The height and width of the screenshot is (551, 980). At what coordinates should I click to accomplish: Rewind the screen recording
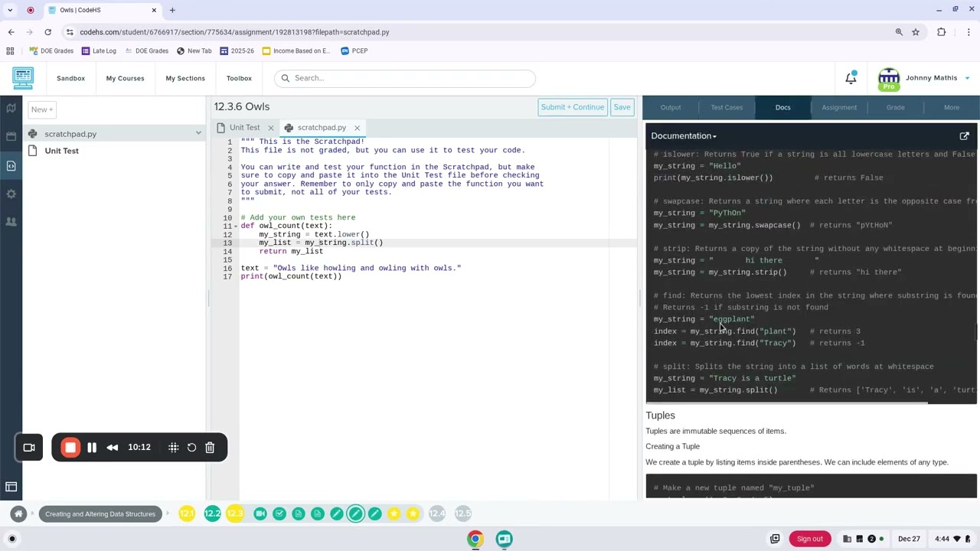pos(113,448)
